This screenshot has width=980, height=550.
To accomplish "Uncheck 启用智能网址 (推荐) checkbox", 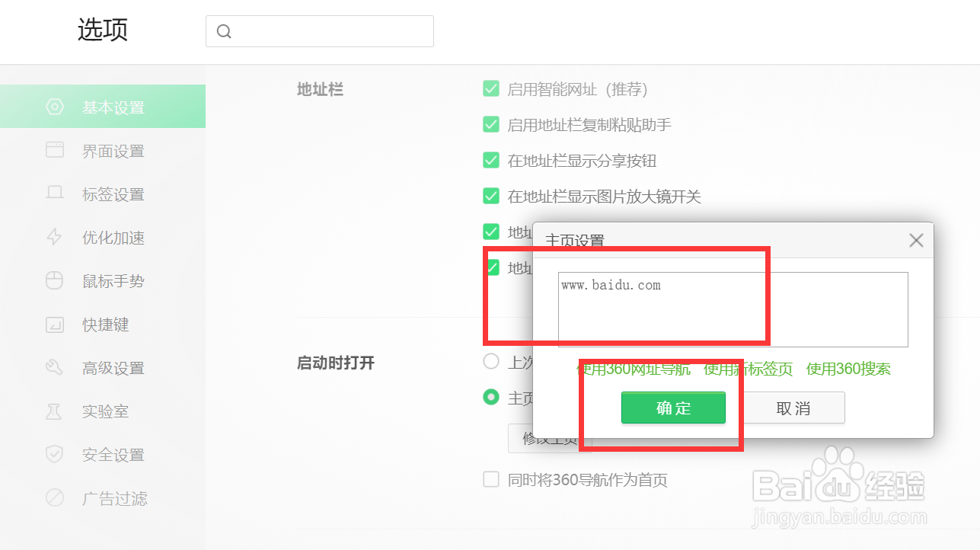I will pos(491,89).
